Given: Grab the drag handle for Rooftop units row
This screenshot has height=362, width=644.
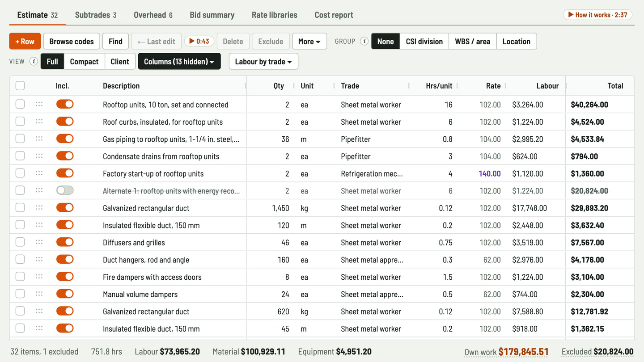Looking at the screenshot, I should tap(39, 105).
